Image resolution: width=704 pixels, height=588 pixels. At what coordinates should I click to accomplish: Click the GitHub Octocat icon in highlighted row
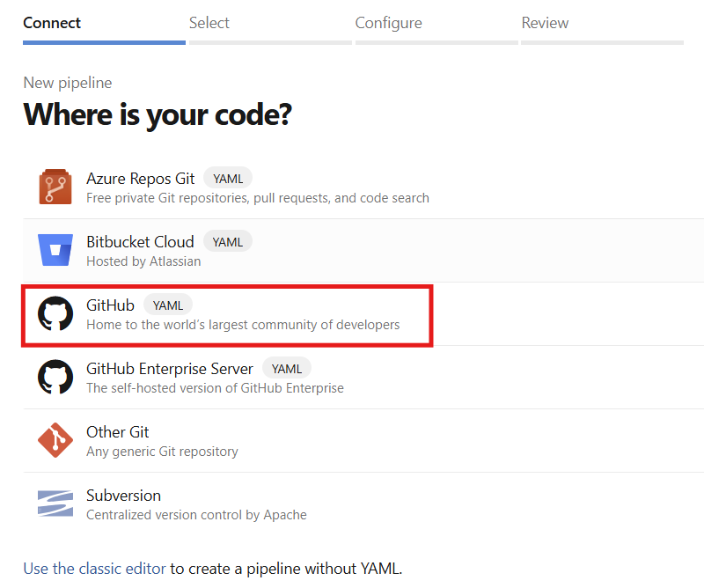[55, 314]
